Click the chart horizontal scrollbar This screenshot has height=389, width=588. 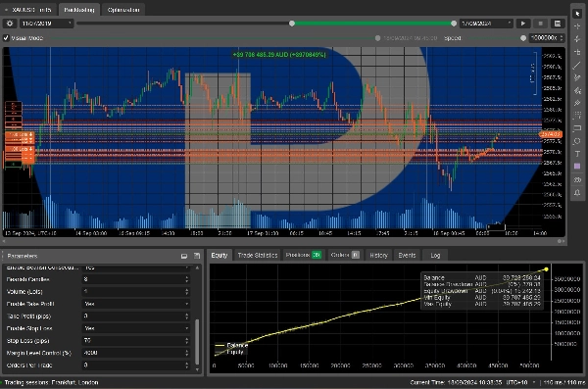point(283,241)
